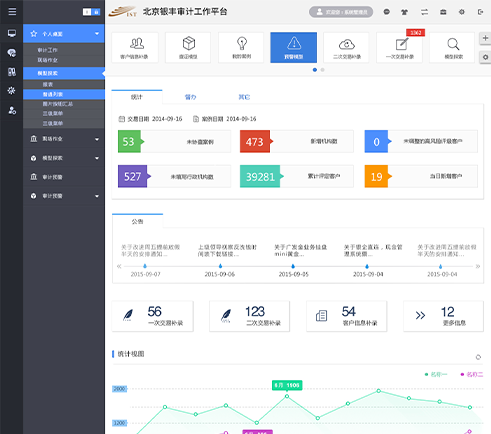Expand the 模型探索 cube-icon sidebar section
The width and height of the screenshot is (491, 434).
tap(64, 158)
